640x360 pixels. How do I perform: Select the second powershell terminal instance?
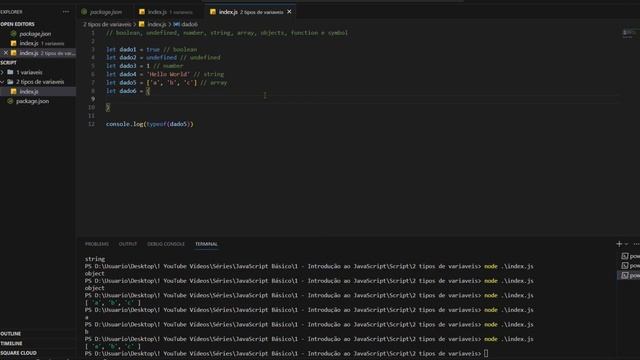[x=630, y=266]
